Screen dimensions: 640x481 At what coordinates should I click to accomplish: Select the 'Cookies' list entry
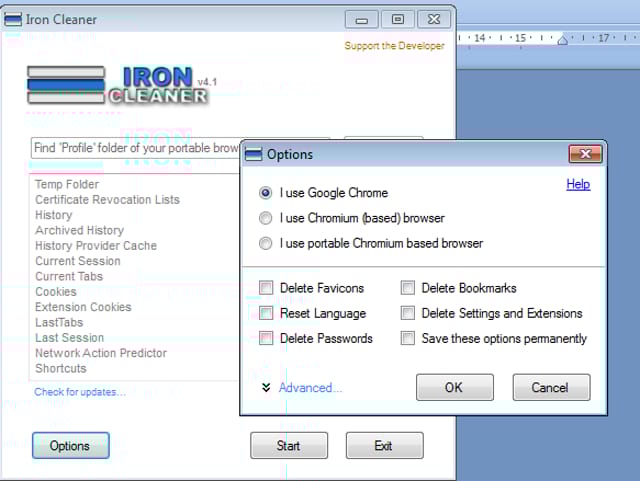pyautogui.click(x=56, y=292)
